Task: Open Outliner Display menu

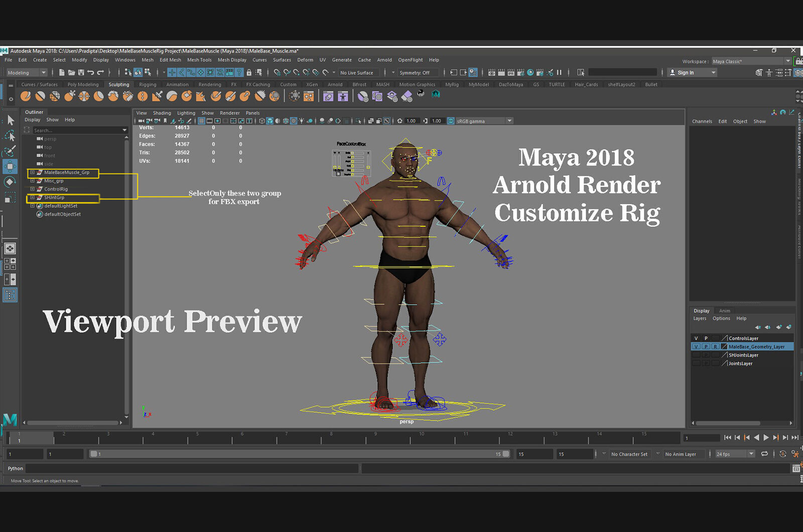Action: [33, 120]
